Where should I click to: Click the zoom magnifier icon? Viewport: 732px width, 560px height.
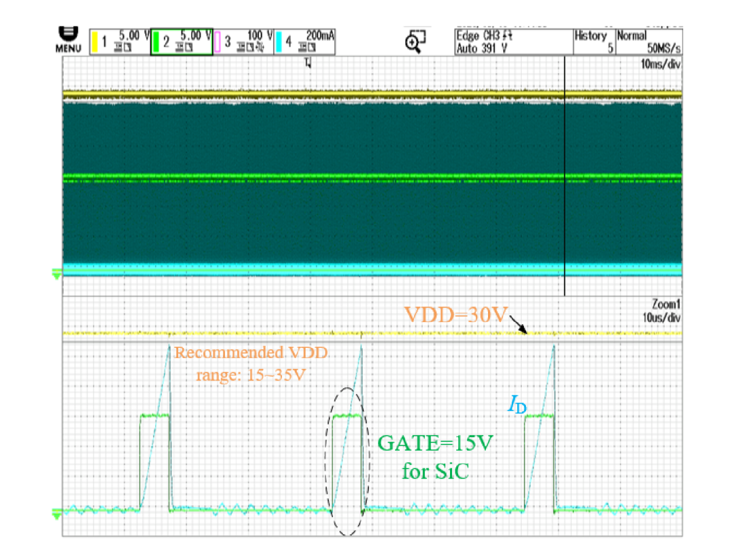point(415,41)
